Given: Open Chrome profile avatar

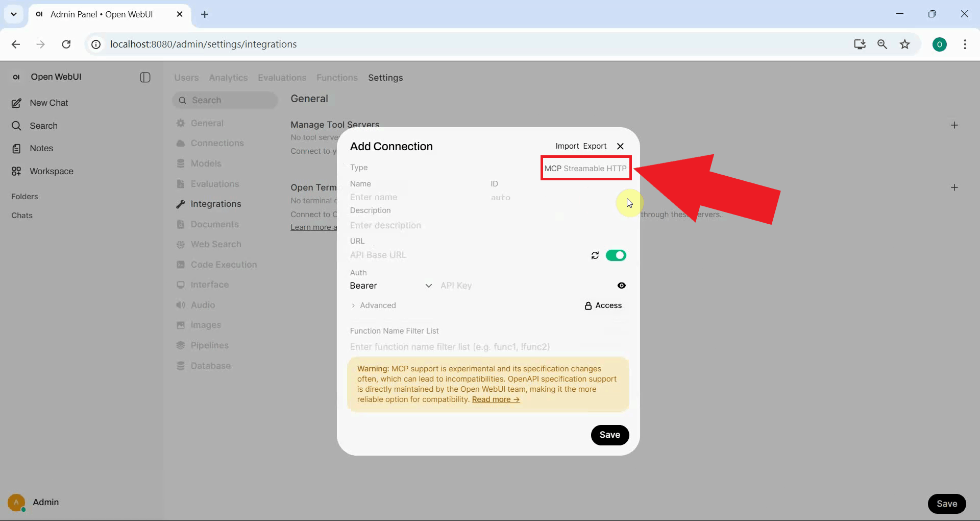Looking at the screenshot, I should (x=940, y=44).
